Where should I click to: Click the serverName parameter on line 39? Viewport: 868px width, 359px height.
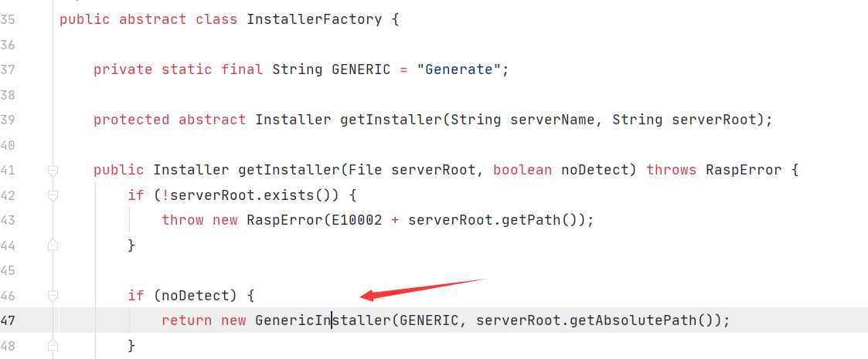pos(552,120)
